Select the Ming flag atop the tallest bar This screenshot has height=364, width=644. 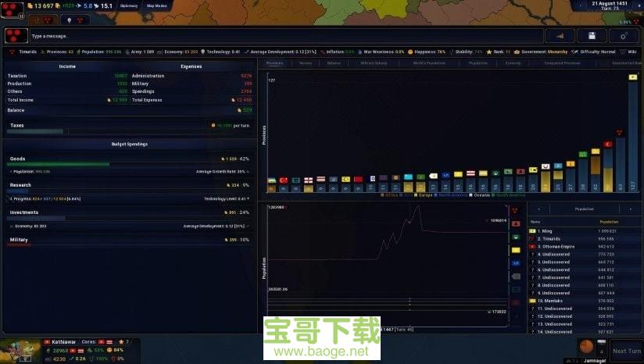[x=632, y=77]
